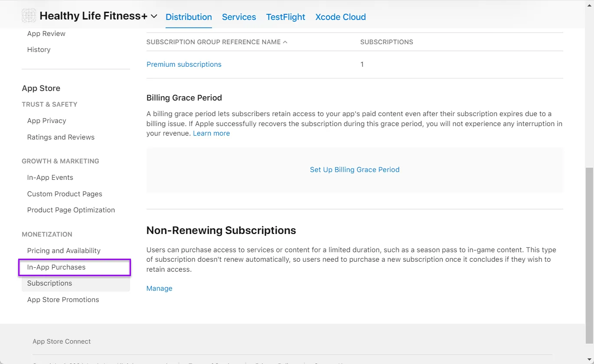This screenshot has height=364, width=594.
Task: Open the Services tab
Action: 239,17
